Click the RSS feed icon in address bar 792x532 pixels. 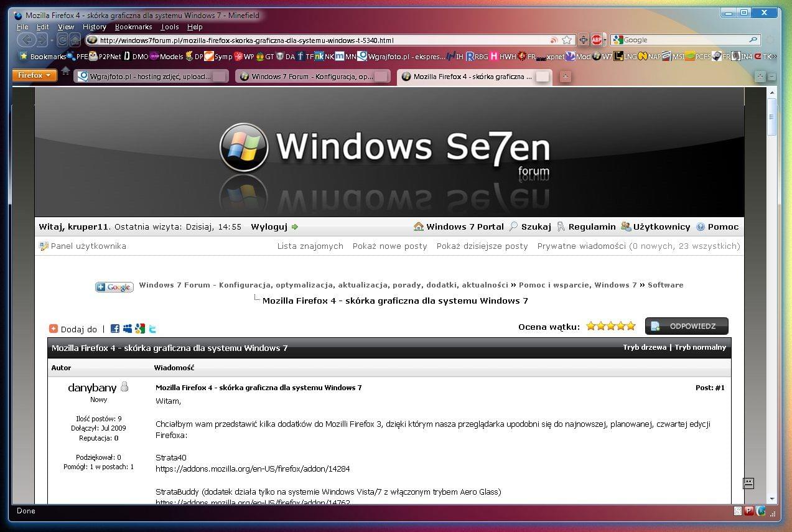[554, 40]
